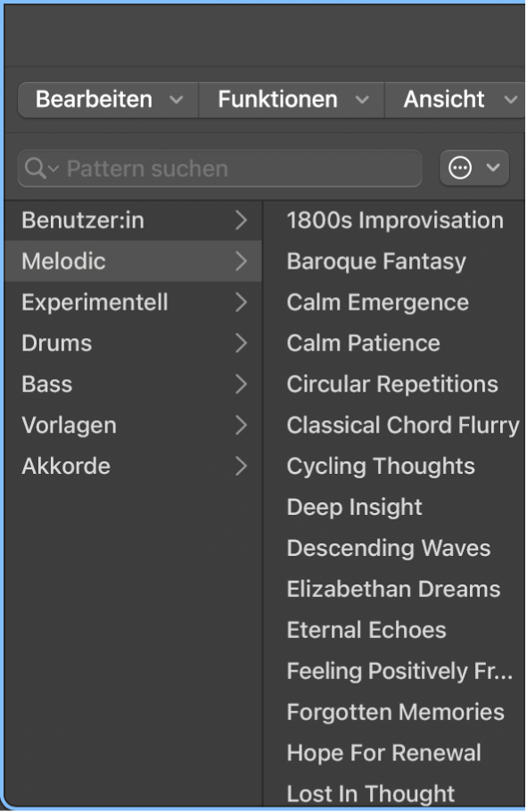Select the 1800s Improvisation pattern
Image resolution: width=527 pixels, height=812 pixels.
point(395,220)
